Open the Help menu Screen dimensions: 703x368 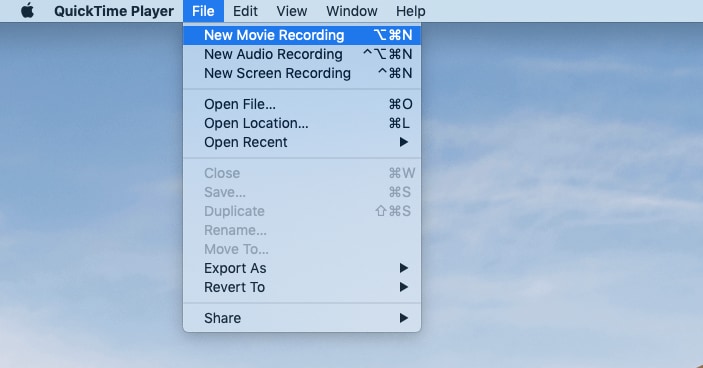pos(411,11)
